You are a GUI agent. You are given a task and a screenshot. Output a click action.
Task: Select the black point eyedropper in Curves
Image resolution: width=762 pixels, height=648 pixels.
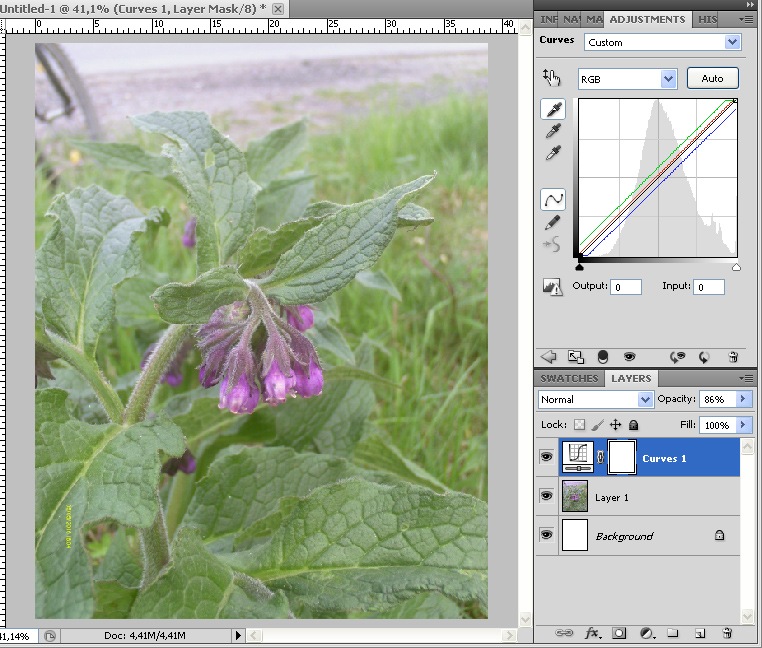[x=552, y=108]
